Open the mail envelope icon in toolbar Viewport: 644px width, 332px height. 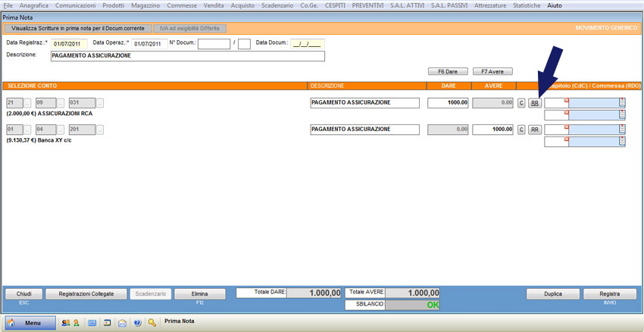pyautogui.click(x=122, y=322)
